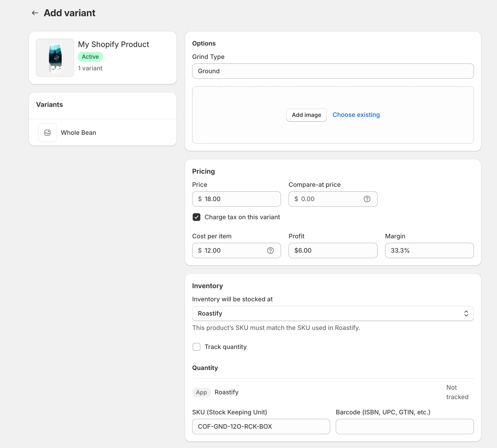This screenshot has width=497, height=448.
Task: Uncheck Charge tax on this variant
Action: [x=196, y=217]
